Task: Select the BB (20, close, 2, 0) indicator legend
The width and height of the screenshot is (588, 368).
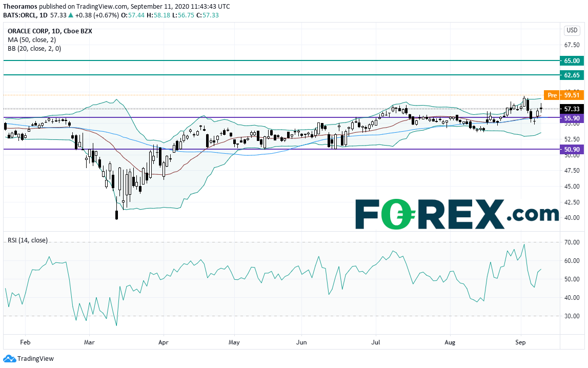Action: click(34, 48)
